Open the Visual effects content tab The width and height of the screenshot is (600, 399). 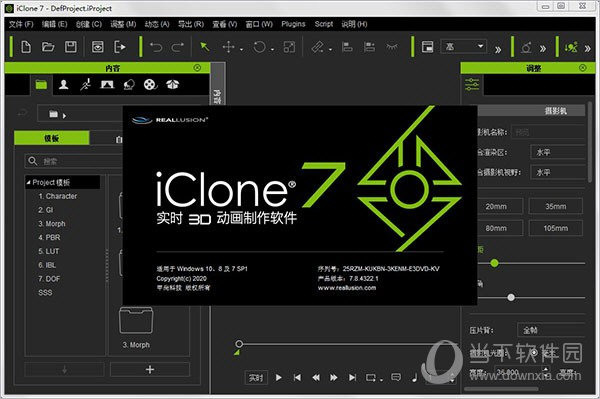[x=173, y=85]
